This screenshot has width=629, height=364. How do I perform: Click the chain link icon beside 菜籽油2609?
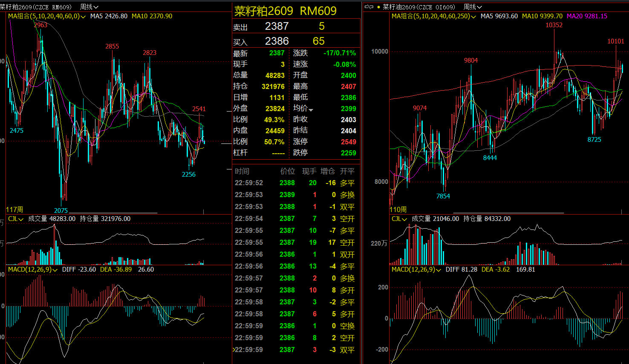(369, 7)
